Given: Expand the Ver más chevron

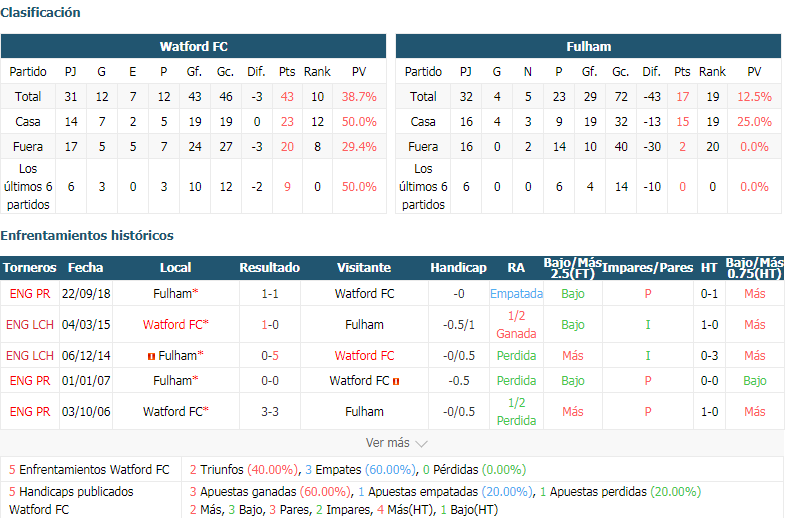Looking at the screenshot, I should pyautogui.click(x=422, y=444).
